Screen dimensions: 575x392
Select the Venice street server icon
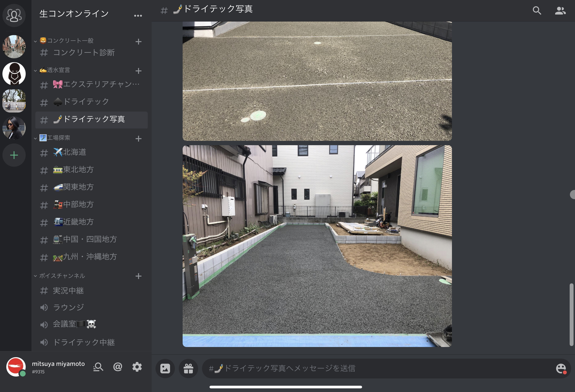14,46
